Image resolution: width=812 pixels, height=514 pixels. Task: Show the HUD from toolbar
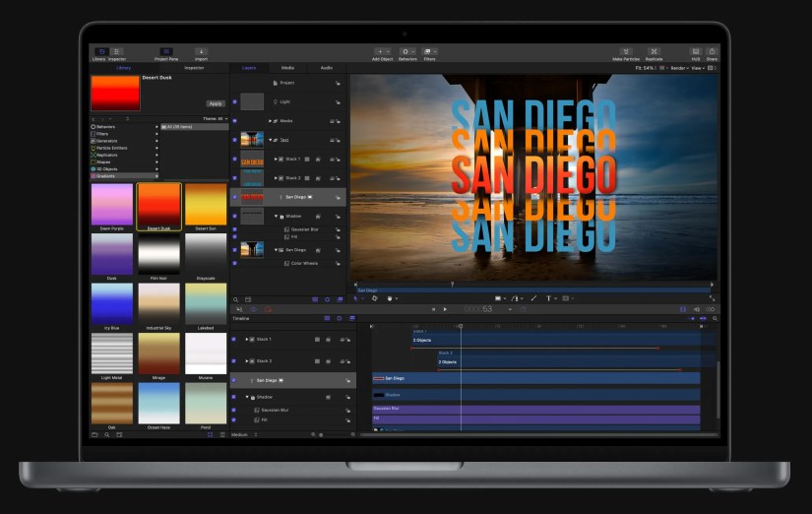click(696, 52)
